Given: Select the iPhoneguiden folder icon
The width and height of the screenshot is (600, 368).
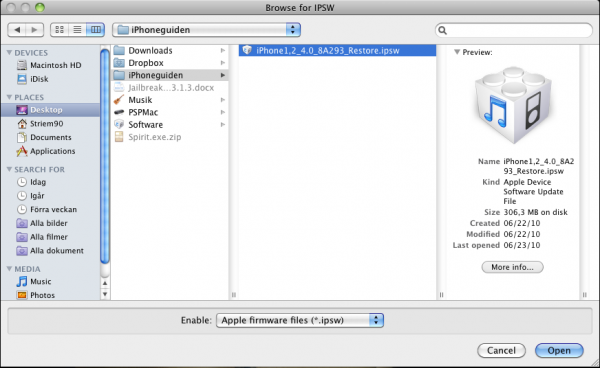Looking at the screenshot, I should pos(119,75).
